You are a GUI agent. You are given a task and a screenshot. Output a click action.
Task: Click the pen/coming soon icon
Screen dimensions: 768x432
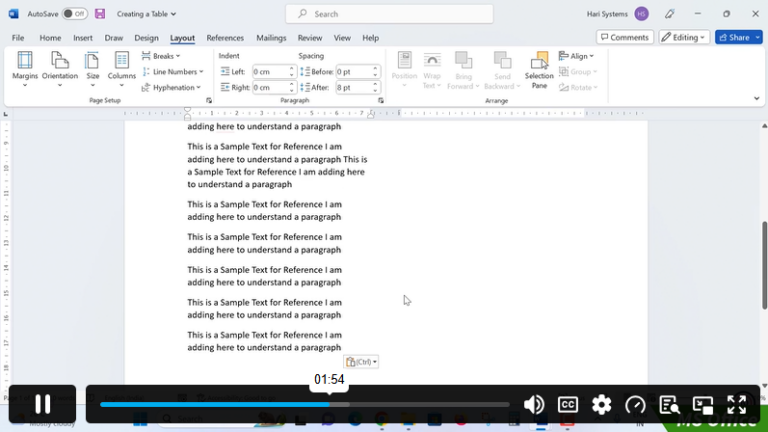point(670,14)
